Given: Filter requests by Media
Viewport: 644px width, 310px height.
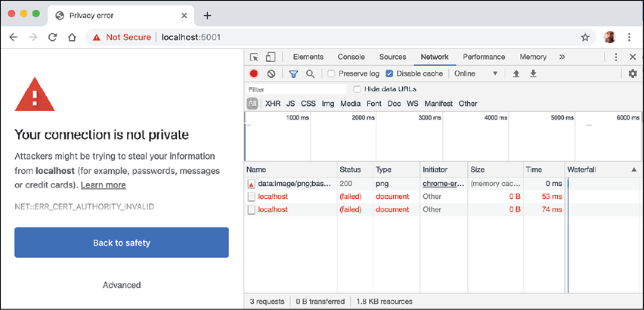Looking at the screenshot, I should (350, 104).
